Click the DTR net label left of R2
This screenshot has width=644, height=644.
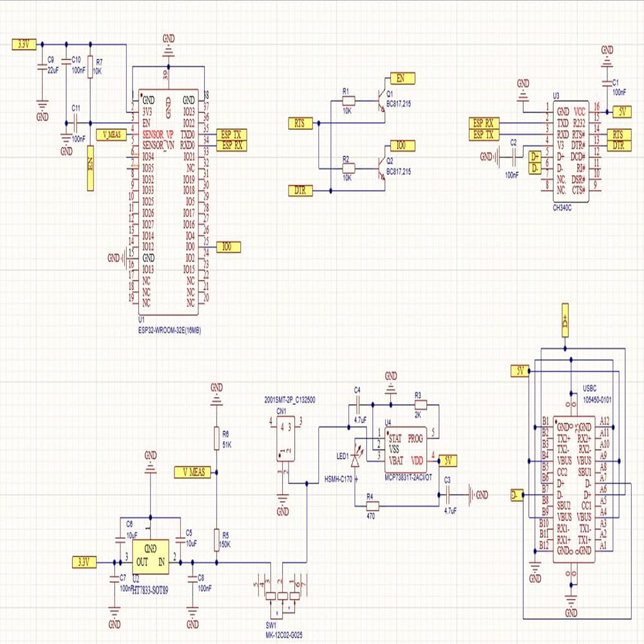301,191
